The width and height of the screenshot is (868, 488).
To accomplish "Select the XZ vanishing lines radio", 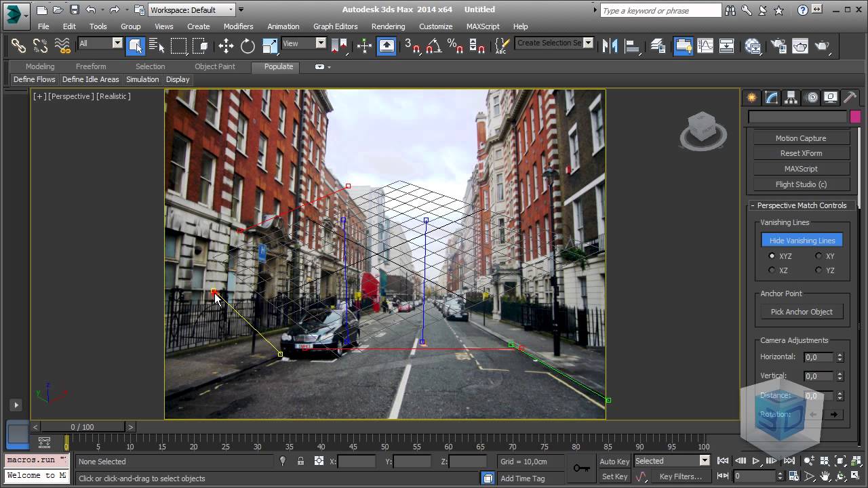I will pos(772,270).
